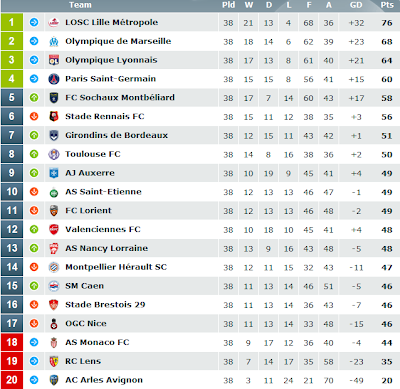Open the Girondins de Bordeaux team link
Screen dimensions: 400x389
tap(116, 135)
